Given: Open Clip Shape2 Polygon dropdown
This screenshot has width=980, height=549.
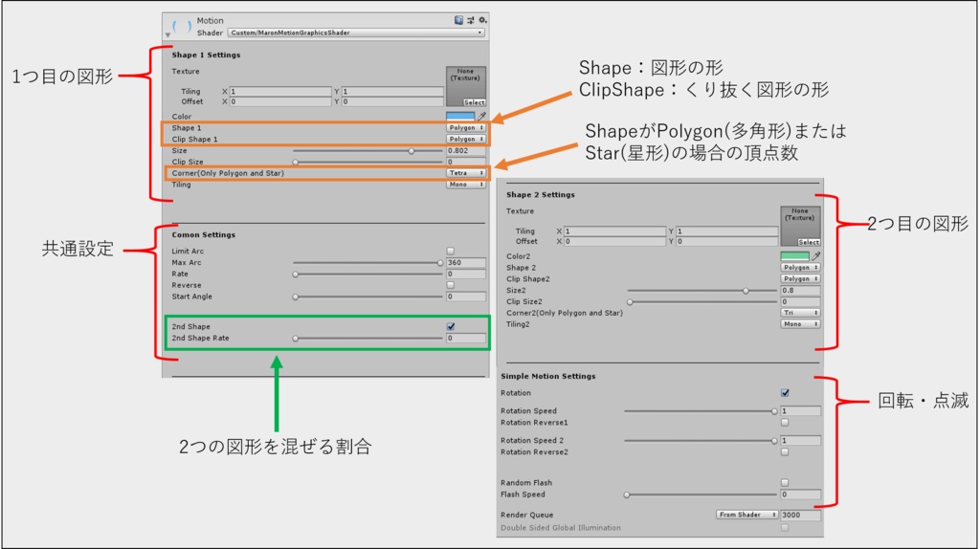Looking at the screenshot, I should coord(801,278).
